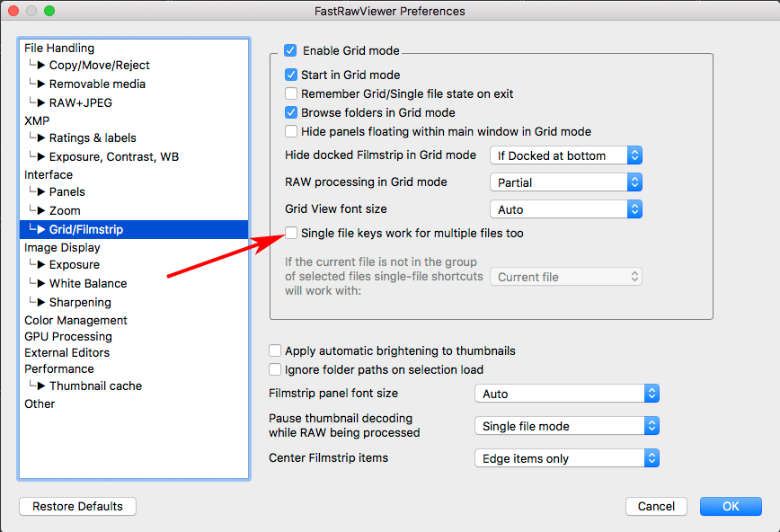Screen dimensions: 780x532
Task: Select Copy/Move/Reject in the sidebar
Action: coord(99,65)
